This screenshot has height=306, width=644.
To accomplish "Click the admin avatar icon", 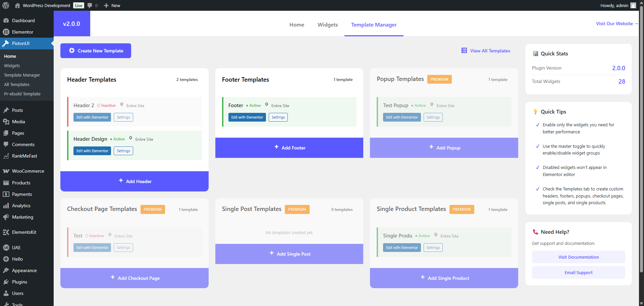I will coord(633,5).
